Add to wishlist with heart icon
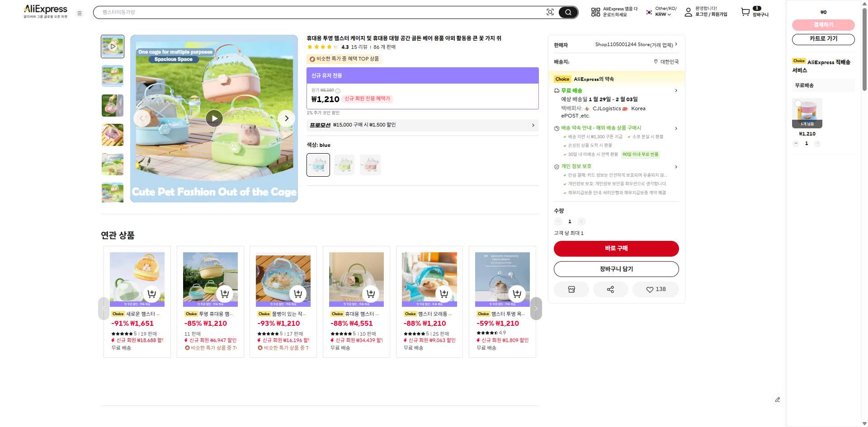The height and width of the screenshot is (427, 868). 656,289
